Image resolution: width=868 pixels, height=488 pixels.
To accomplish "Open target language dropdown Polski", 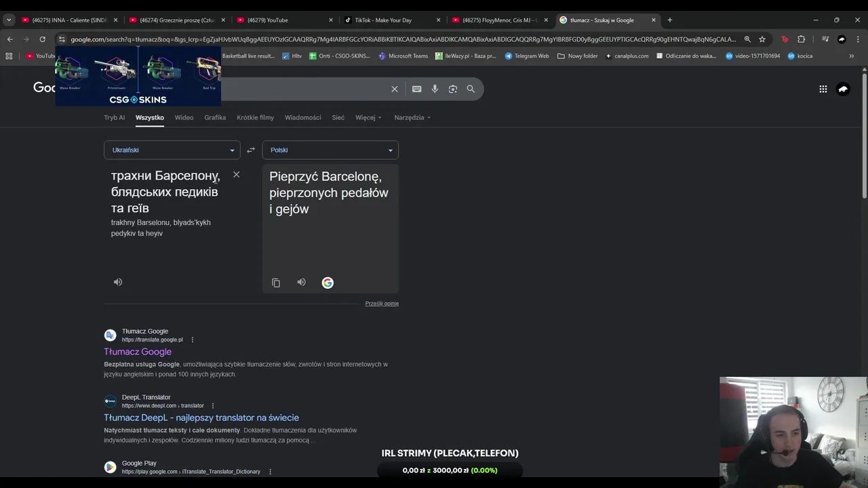I will pyautogui.click(x=330, y=150).
